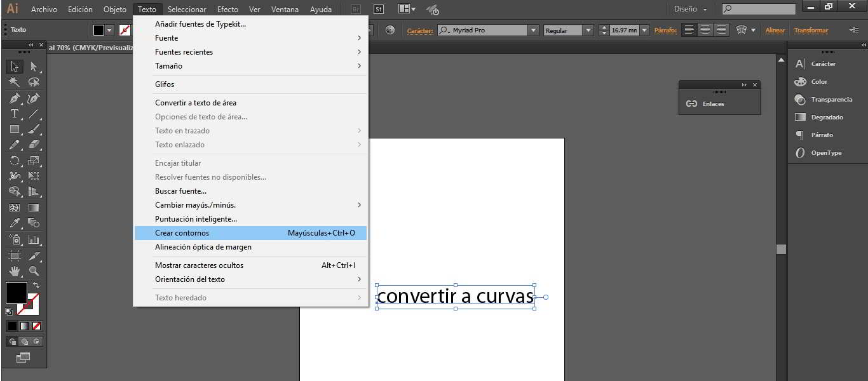Open the font size dropdown arrow
The width and height of the screenshot is (868, 381).
point(644,30)
